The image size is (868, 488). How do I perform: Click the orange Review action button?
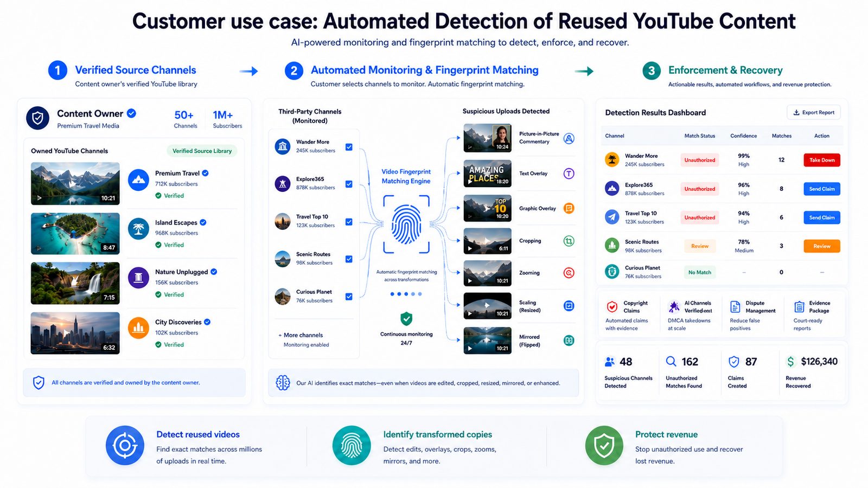[822, 246]
